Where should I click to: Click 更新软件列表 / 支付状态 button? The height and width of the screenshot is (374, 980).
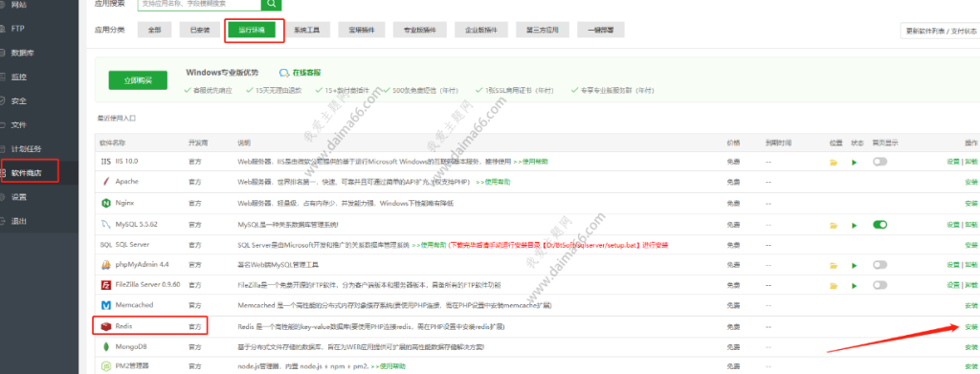click(x=941, y=31)
